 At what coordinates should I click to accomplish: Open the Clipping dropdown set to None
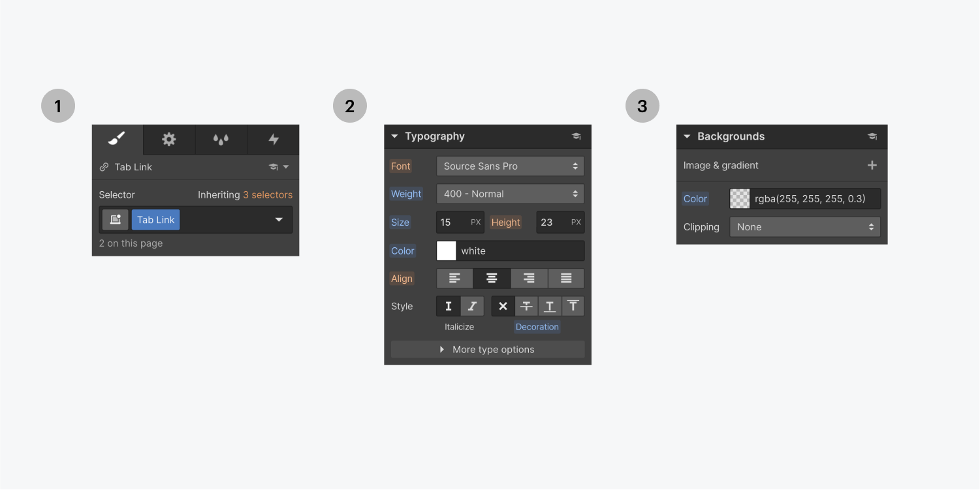(x=804, y=226)
